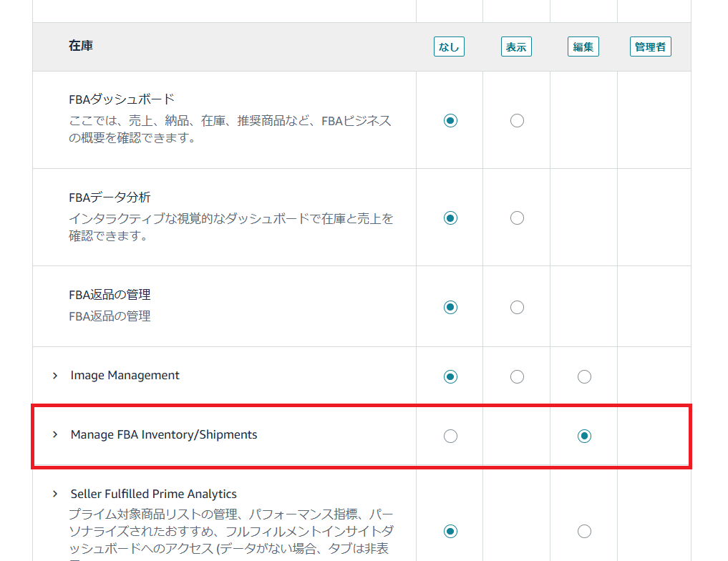728x561 pixels.
Task: Click the 表示 column header button
Action: [x=516, y=47]
